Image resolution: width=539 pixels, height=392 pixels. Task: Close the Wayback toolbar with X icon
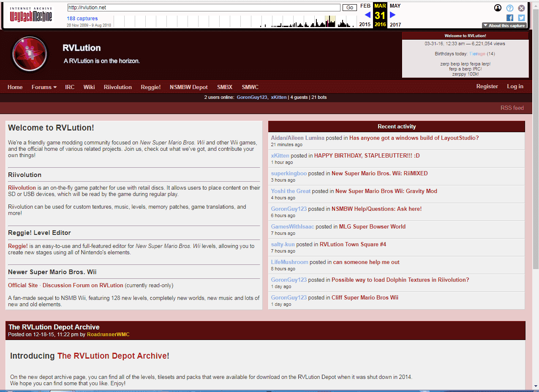point(522,8)
